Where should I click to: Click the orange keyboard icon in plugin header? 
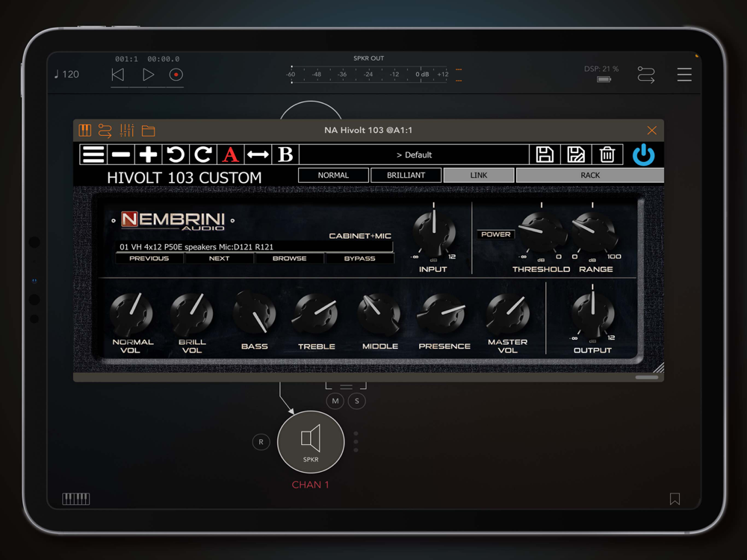click(x=85, y=131)
